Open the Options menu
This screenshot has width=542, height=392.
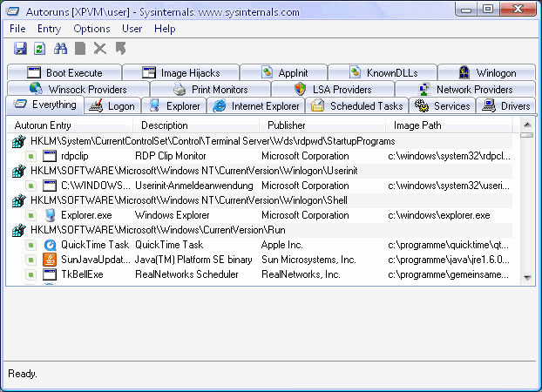click(x=91, y=29)
